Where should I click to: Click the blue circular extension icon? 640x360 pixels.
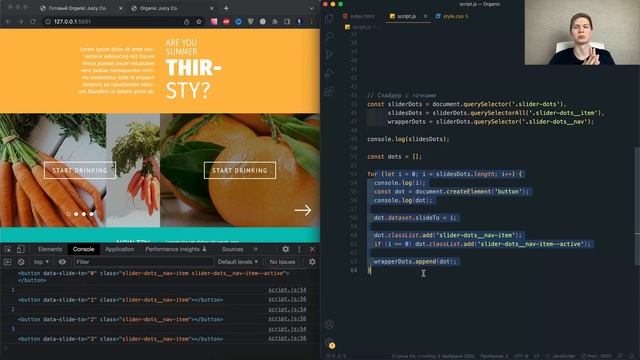tap(238, 22)
